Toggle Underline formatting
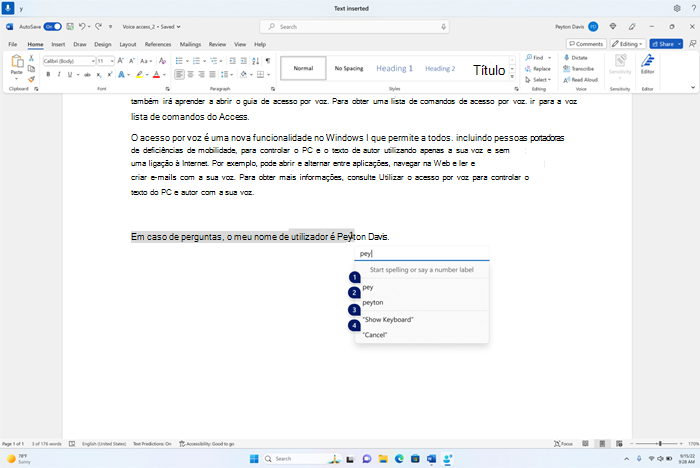 click(70, 75)
